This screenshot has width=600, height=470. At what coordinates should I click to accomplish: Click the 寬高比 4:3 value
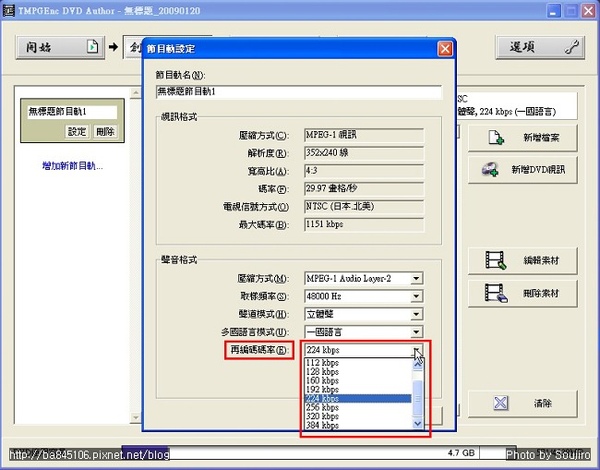[364, 171]
